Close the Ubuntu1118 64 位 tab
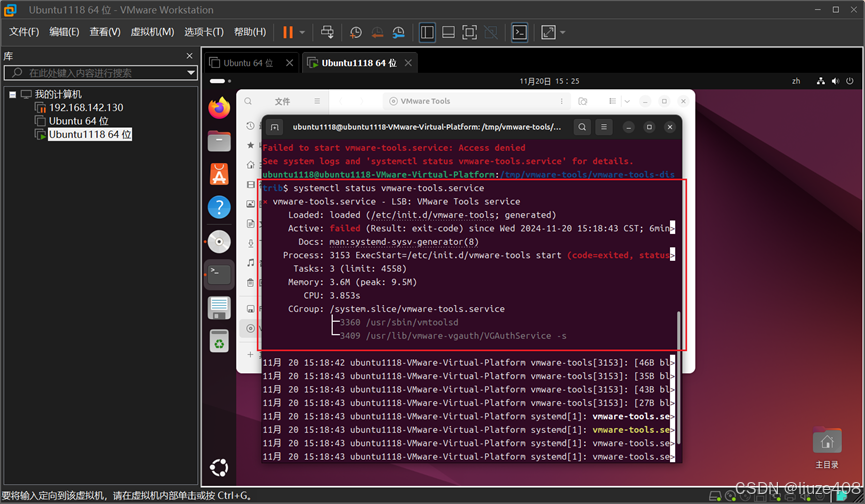Screen dimensions: 865x504 (408, 63)
